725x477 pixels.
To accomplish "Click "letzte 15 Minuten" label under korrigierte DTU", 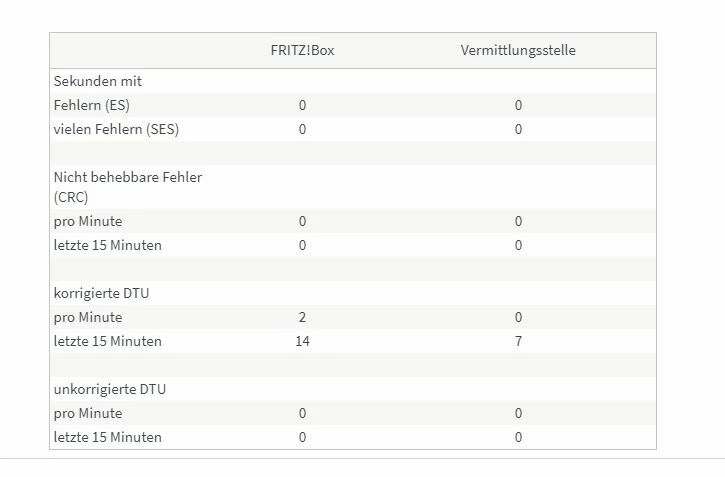I will coord(107,341).
